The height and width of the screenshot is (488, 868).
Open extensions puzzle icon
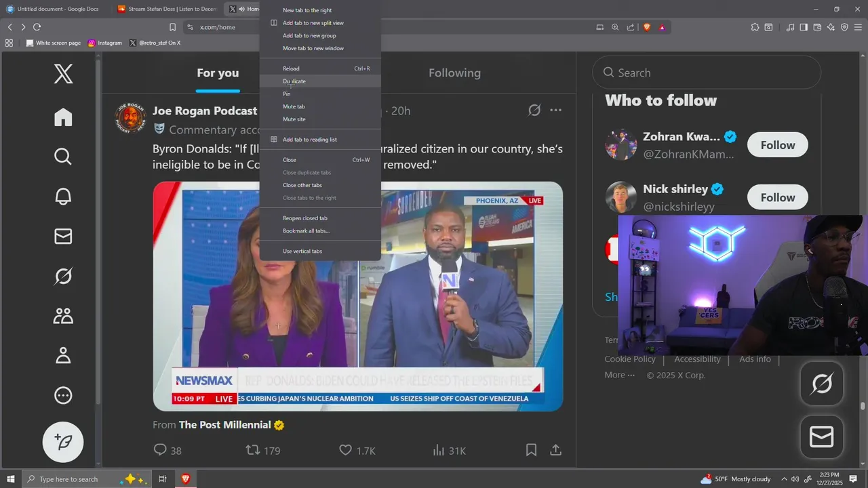755,27
